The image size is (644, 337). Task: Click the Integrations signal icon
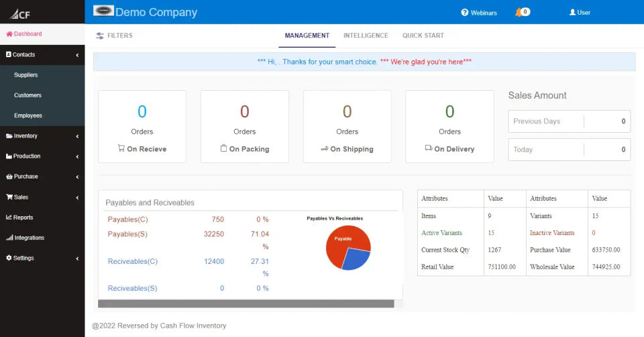coord(9,238)
